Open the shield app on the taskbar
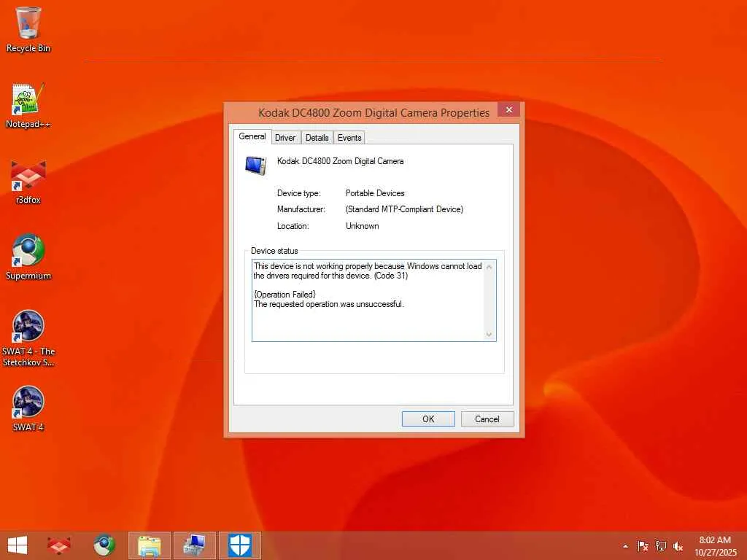 pyautogui.click(x=239, y=545)
